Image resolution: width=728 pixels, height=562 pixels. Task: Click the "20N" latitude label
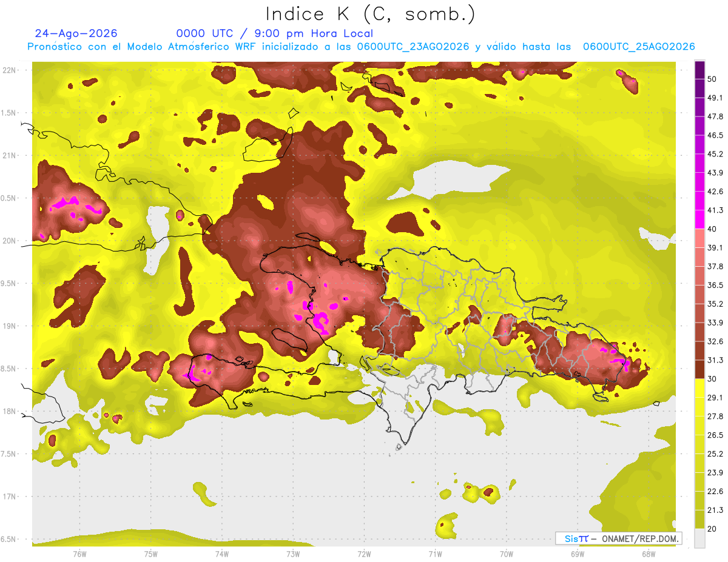pyautogui.click(x=10, y=241)
